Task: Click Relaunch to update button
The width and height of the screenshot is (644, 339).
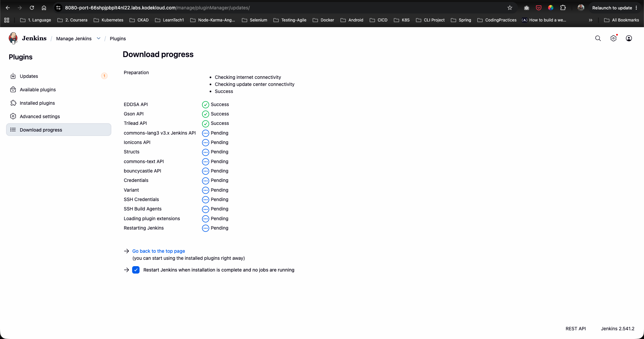Action: pos(612,8)
